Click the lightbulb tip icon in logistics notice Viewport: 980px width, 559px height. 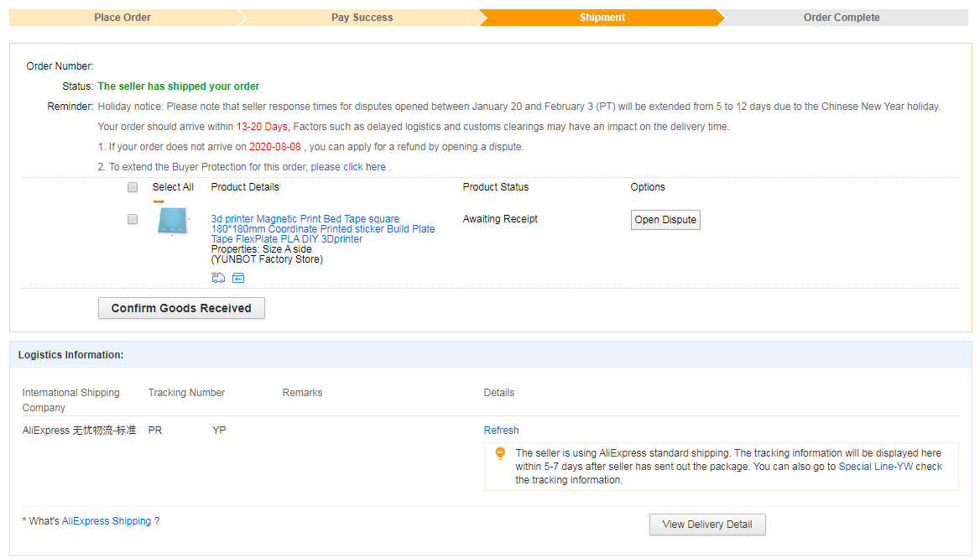point(500,453)
